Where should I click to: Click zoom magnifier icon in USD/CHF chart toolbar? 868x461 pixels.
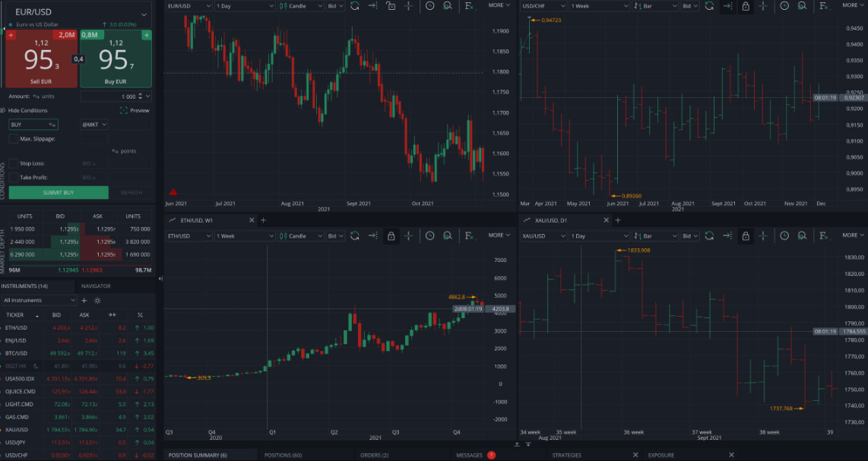click(802, 5)
